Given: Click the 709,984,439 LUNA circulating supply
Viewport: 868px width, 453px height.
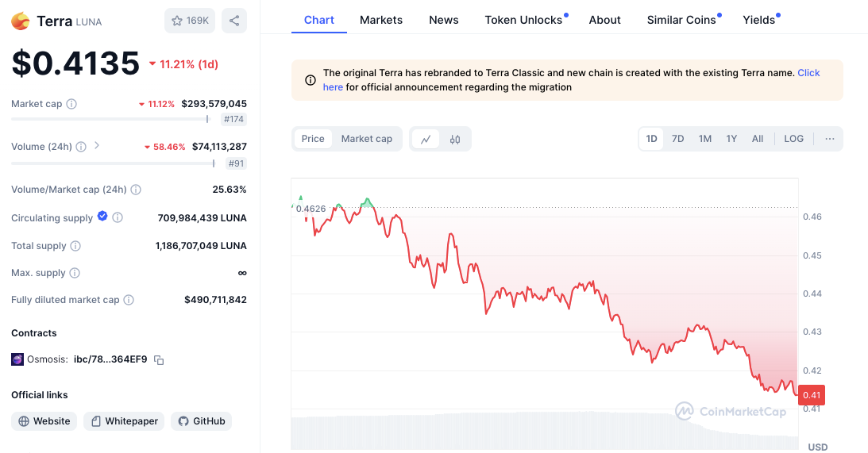Looking at the screenshot, I should pos(202,218).
